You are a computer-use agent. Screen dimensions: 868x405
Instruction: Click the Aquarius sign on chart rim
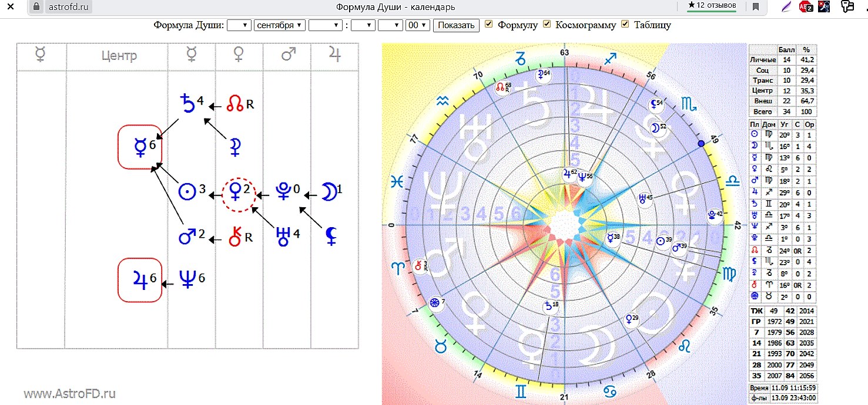pos(443,102)
